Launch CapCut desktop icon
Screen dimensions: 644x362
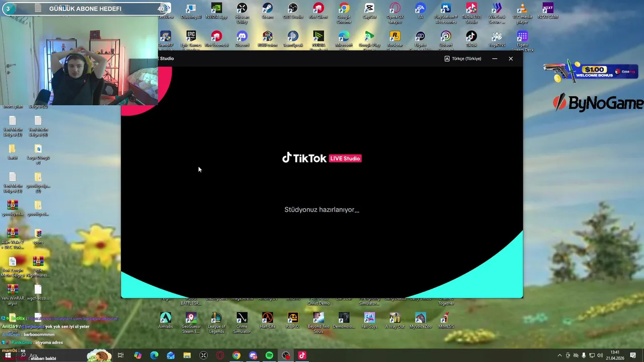point(369,12)
